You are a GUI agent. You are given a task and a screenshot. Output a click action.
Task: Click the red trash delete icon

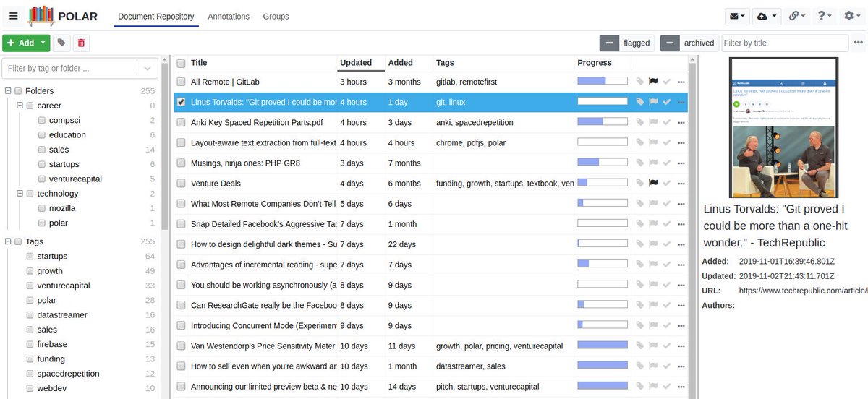click(x=81, y=43)
